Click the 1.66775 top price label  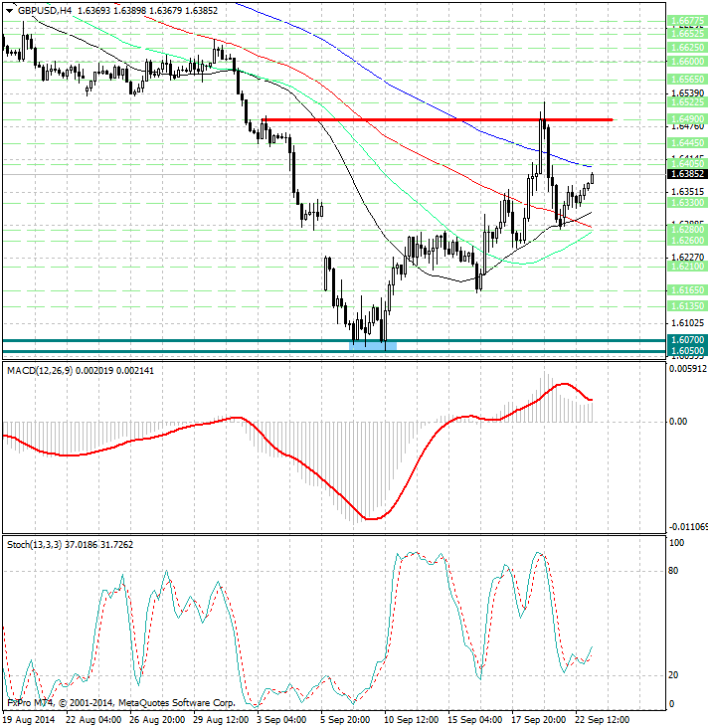click(687, 21)
